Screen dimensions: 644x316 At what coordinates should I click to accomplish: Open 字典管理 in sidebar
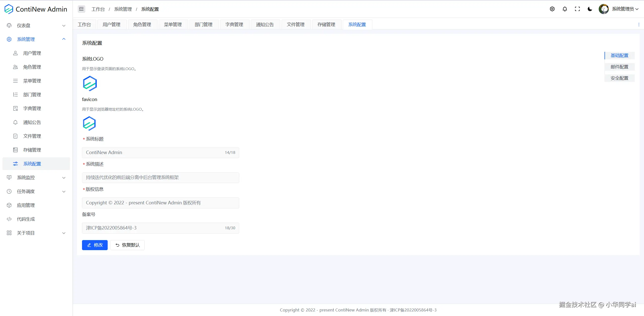(32, 108)
